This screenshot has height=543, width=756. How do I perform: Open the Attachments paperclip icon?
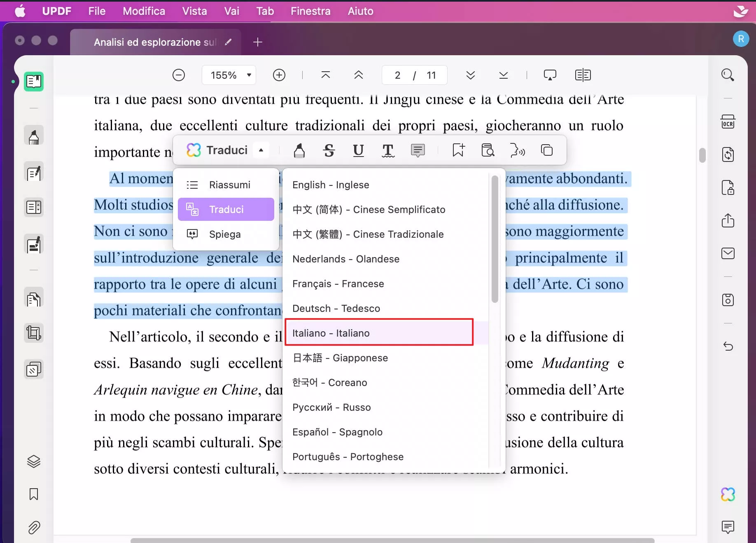(x=34, y=527)
